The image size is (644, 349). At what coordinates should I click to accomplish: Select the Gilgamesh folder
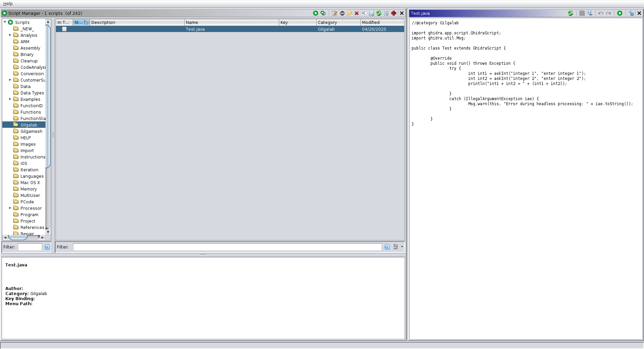tap(31, 131)
